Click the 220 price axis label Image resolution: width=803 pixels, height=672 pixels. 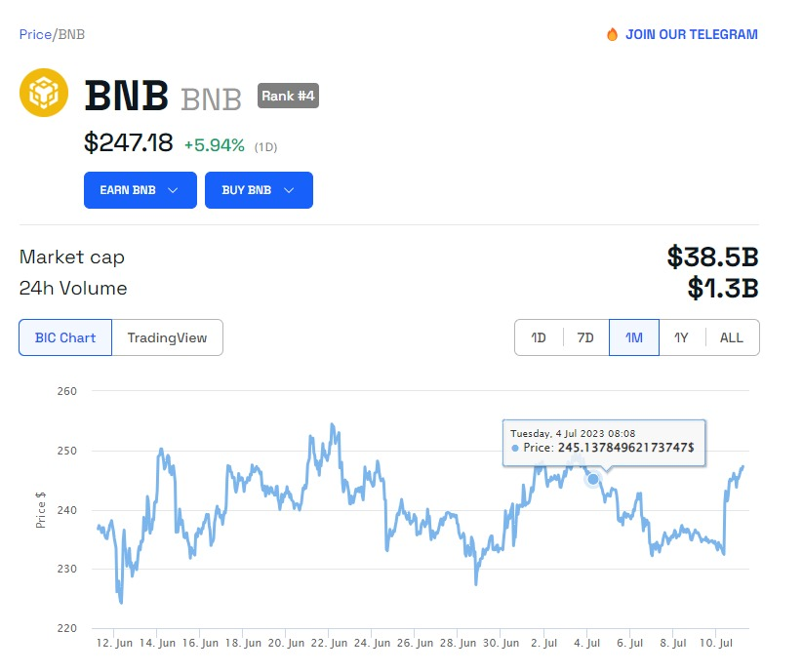67,628
